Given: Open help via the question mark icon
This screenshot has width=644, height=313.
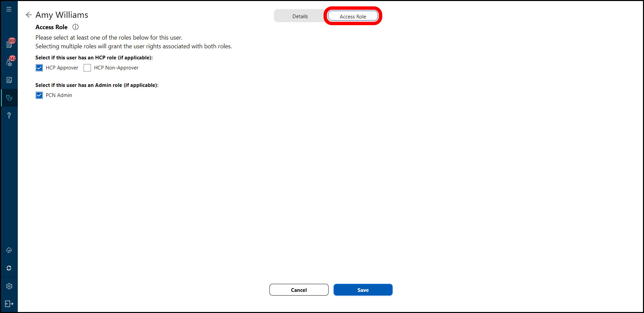Looking at the screenshot, I should (9, 116).
